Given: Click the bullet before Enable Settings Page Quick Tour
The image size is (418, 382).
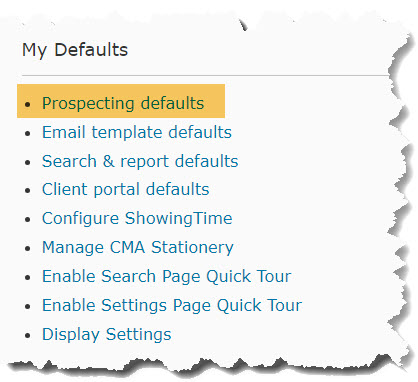Looking at the screenshot, I should [x=28, y=307].
